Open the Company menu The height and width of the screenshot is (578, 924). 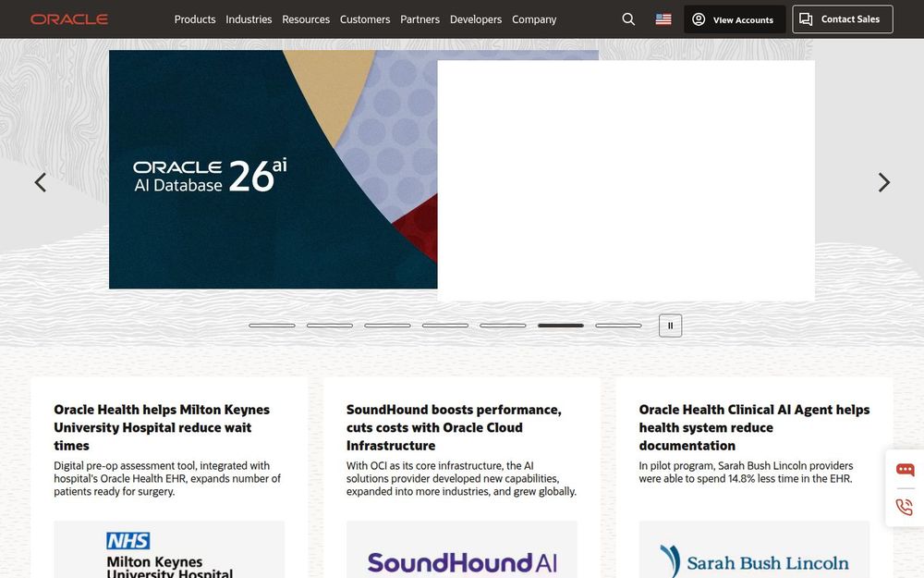(534, 19)
